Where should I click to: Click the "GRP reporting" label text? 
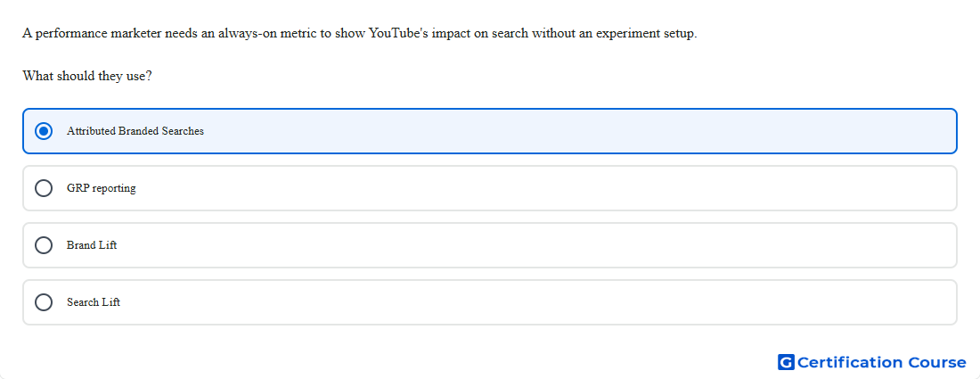pyautogui.click(x=102, y=188)
